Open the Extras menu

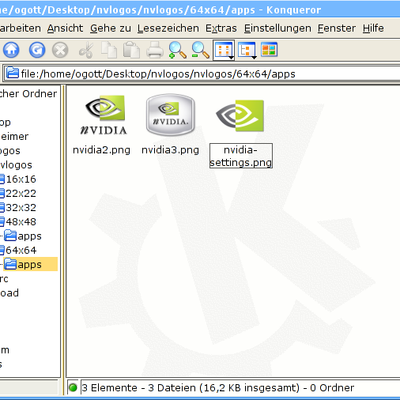tap(221, 28)
